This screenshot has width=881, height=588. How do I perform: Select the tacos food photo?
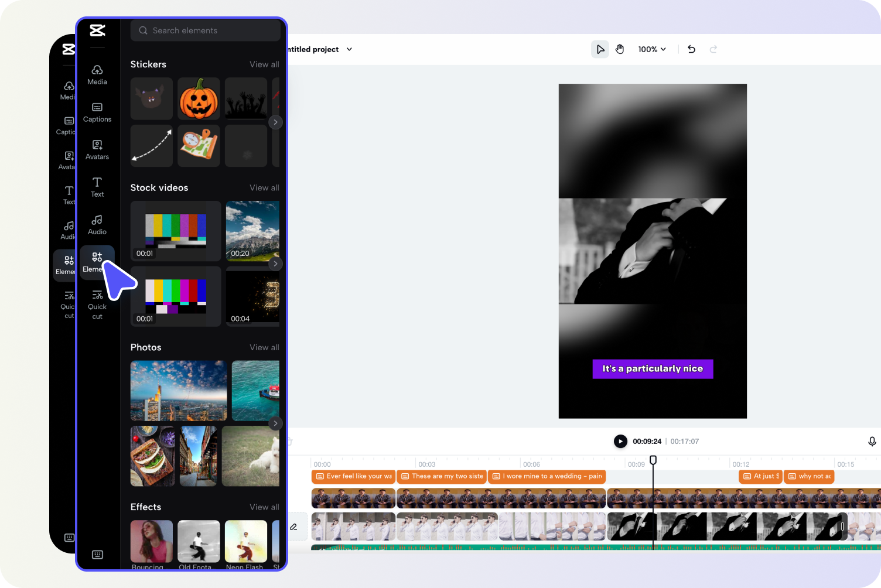(153, 456)
